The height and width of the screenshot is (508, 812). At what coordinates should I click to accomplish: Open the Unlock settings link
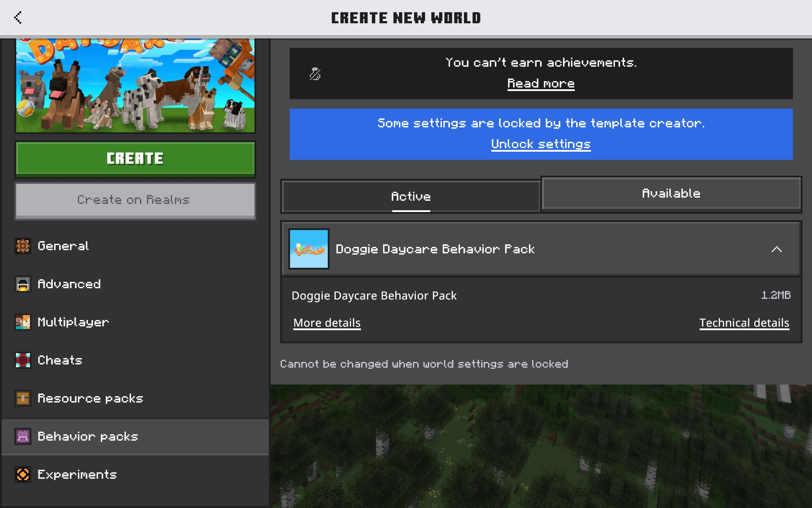[x=541, y=144]
